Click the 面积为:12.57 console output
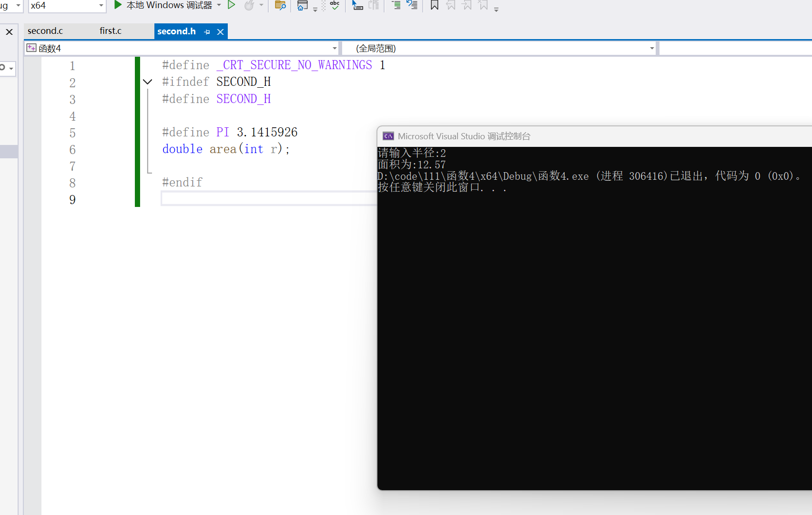Screen dimensions: 812x515 click(x=412, y=165)
